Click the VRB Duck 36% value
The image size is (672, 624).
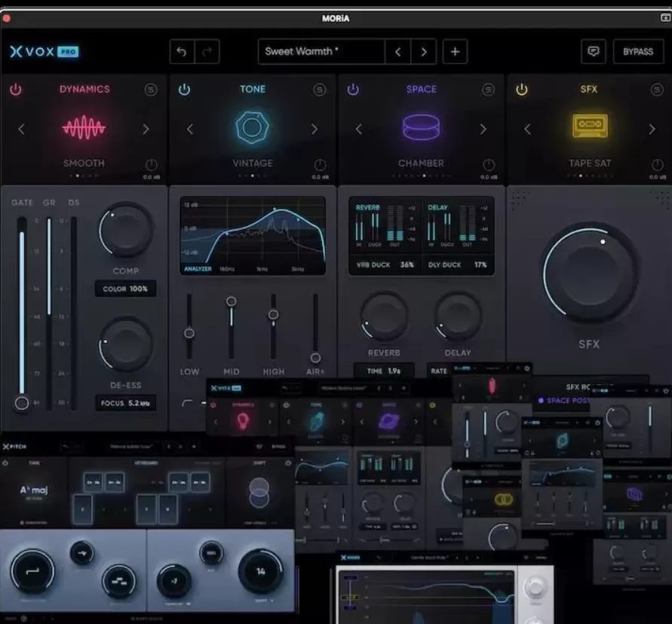tap(385, 265)
